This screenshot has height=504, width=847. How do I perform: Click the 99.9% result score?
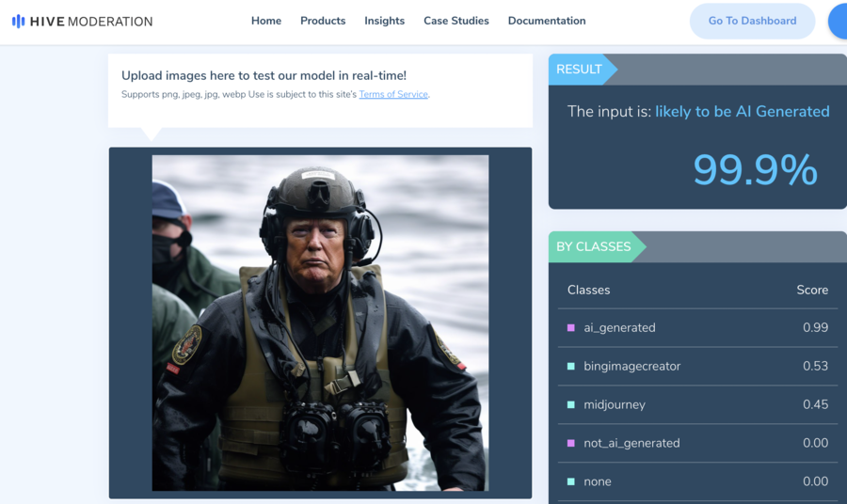click(x=755, y=170)
